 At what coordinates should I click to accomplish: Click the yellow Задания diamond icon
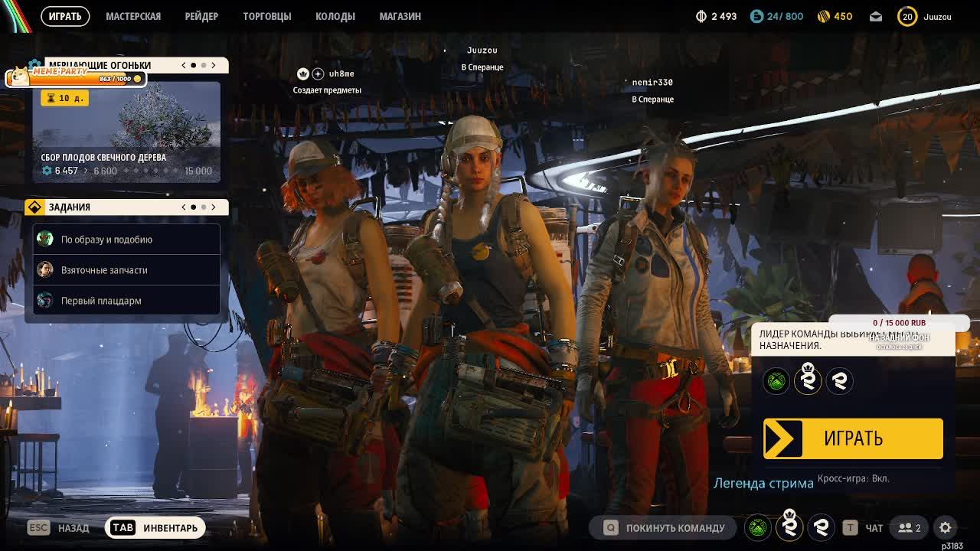34,207
